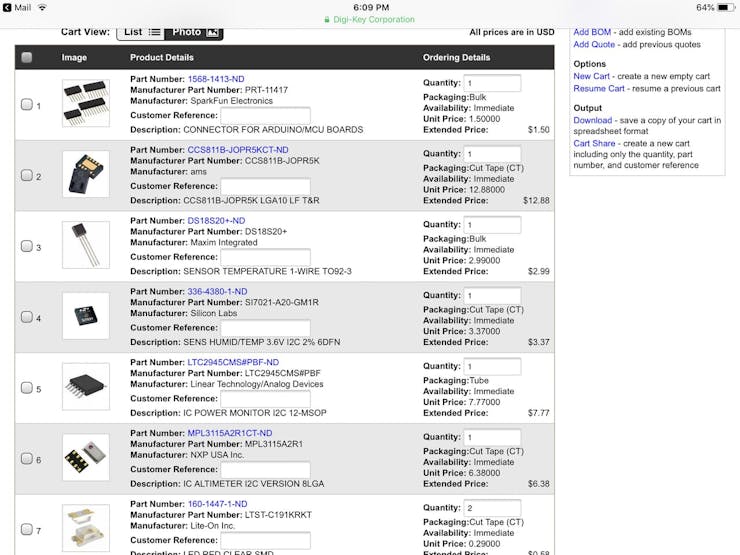Open part CCS811B-JOPR5KCT-ND link
This screenshot has height=555, width=740.
(238, 150)
